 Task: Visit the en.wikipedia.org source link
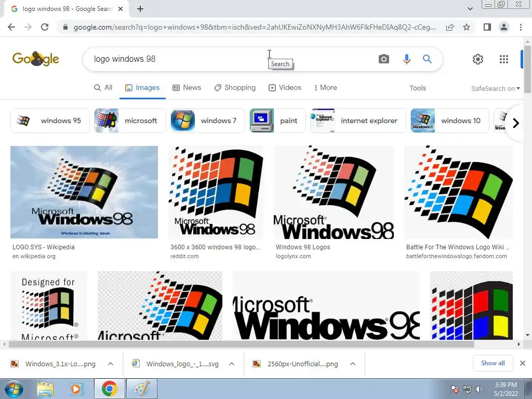pos(34,256)
